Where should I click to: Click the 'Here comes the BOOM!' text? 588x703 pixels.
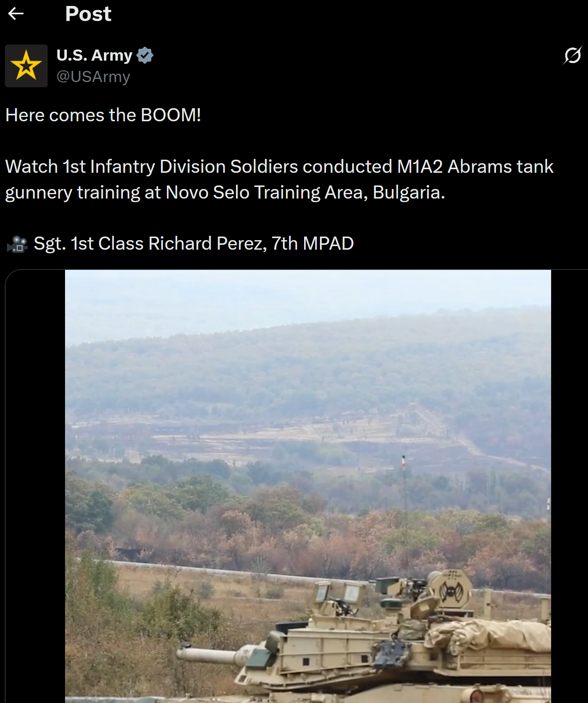[x=103, y=115]
